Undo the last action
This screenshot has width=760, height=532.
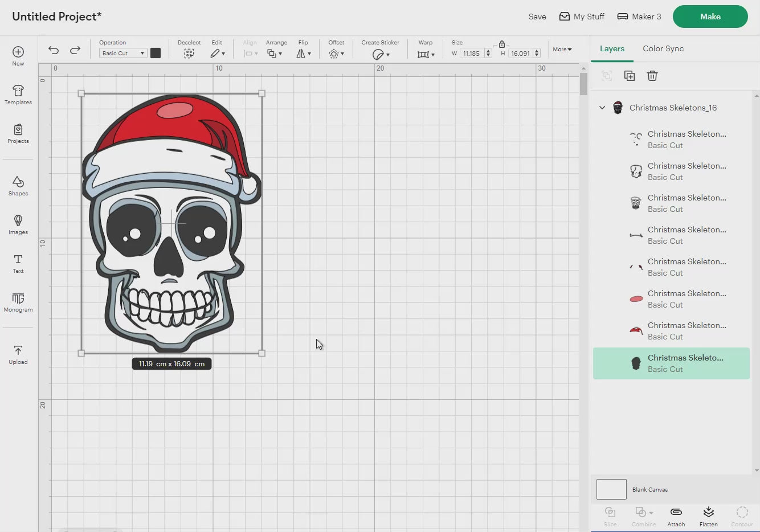tap(54, 50)
